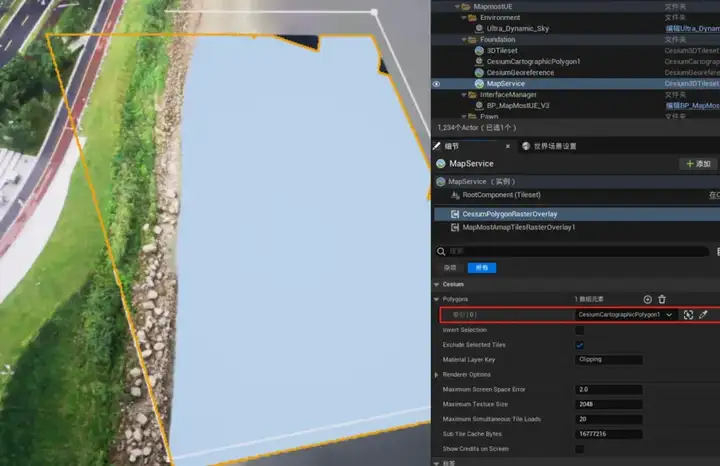Click the search magnifier icon
The height and width of the screenshot is (466, 720).
pos(441,251)
